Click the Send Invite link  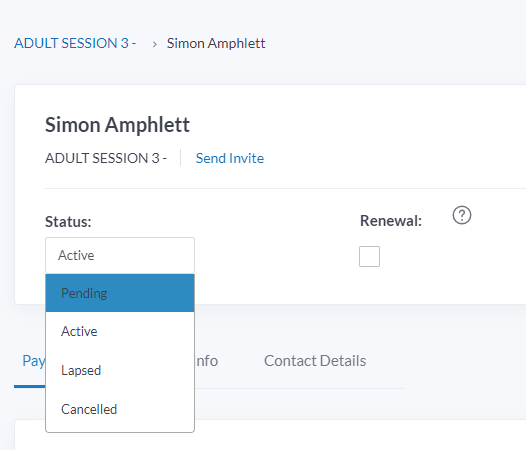pos(230,158)
